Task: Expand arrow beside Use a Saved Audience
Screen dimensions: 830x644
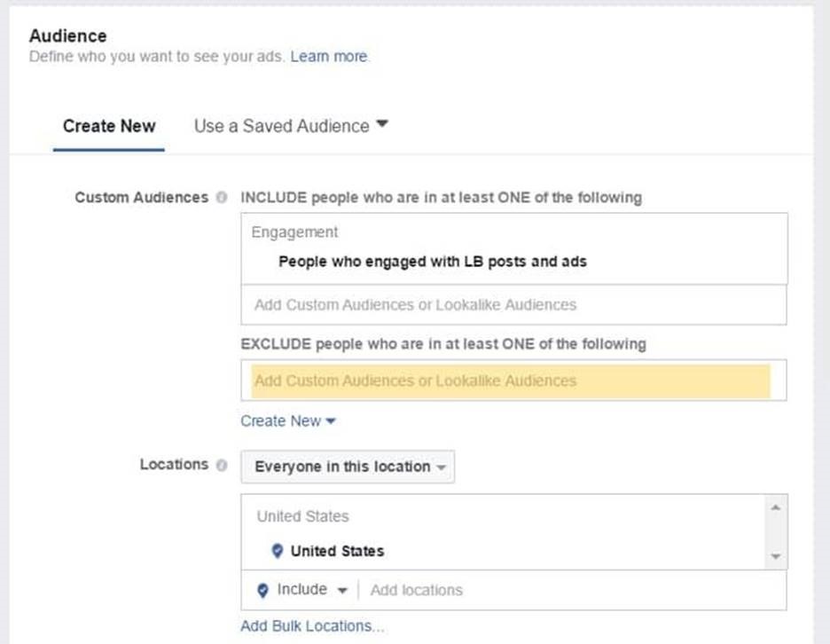Action: [x=382, y=125]
